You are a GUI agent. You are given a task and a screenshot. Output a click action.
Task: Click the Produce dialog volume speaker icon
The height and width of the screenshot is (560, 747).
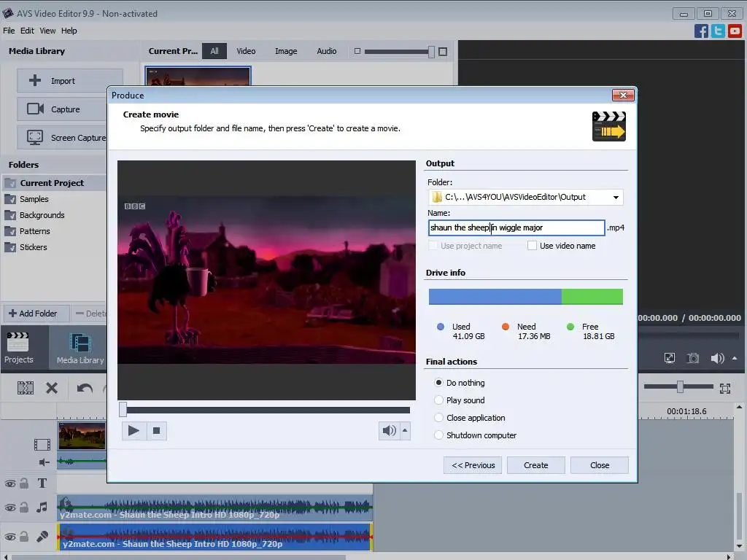pos(389,430)
